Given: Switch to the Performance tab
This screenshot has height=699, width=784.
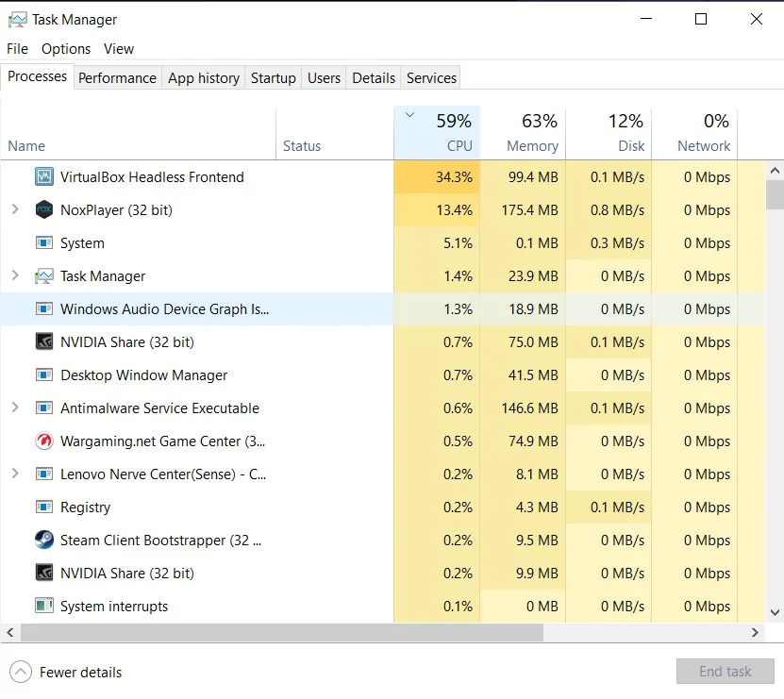Looking at the screenshot, I should [x=118, y=78].
